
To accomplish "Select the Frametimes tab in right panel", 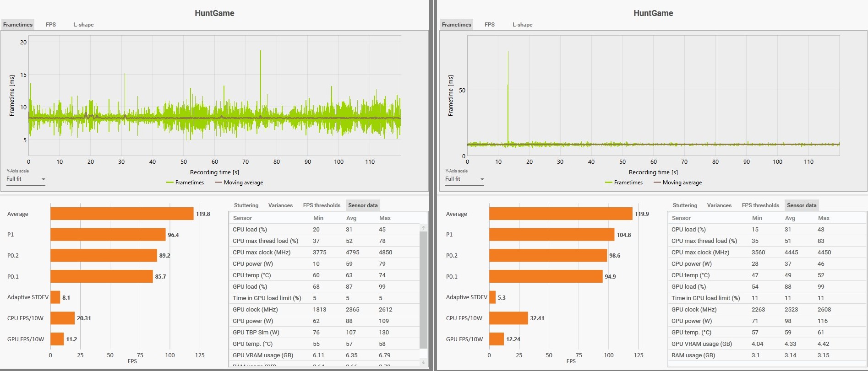I will coord(457,25).
